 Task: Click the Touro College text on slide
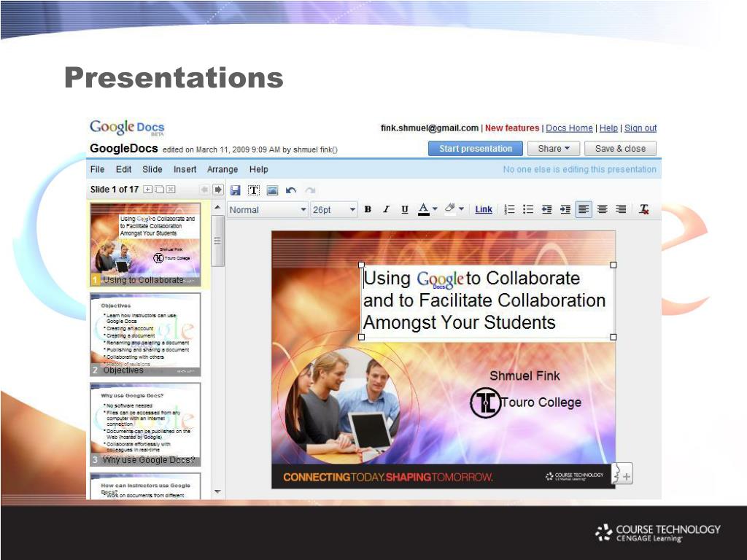point(541,402)
